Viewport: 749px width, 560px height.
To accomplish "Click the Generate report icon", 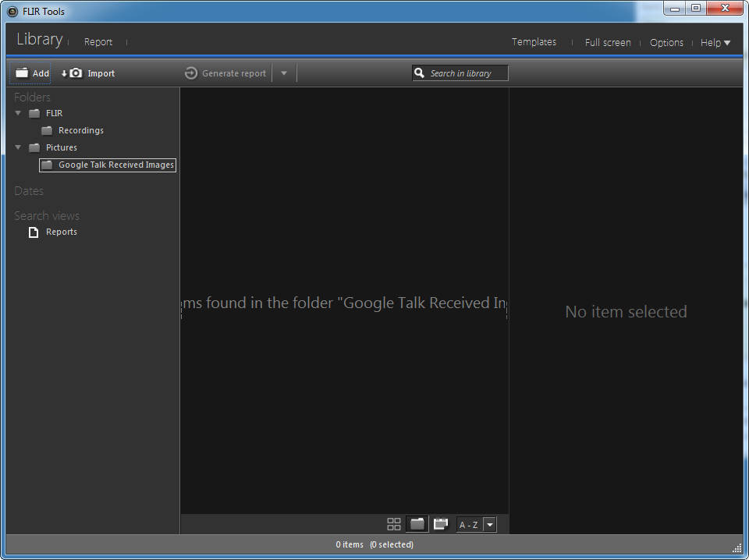I will (x=191, y=73).
